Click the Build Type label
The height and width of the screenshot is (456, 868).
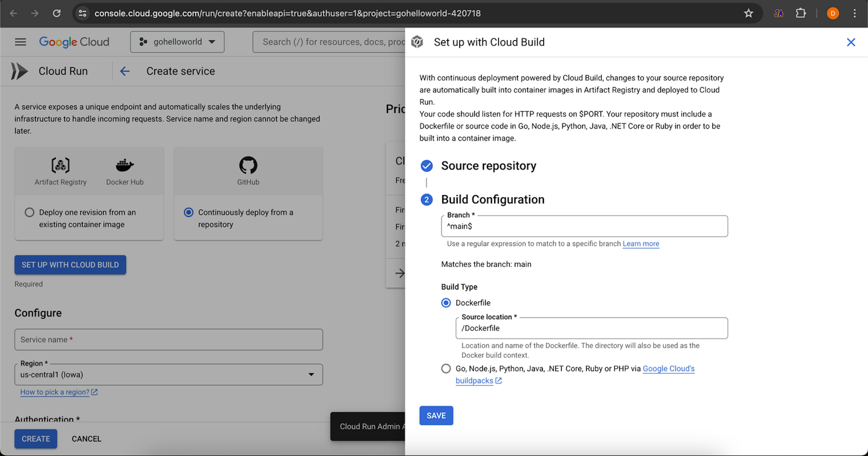(459, 287)
